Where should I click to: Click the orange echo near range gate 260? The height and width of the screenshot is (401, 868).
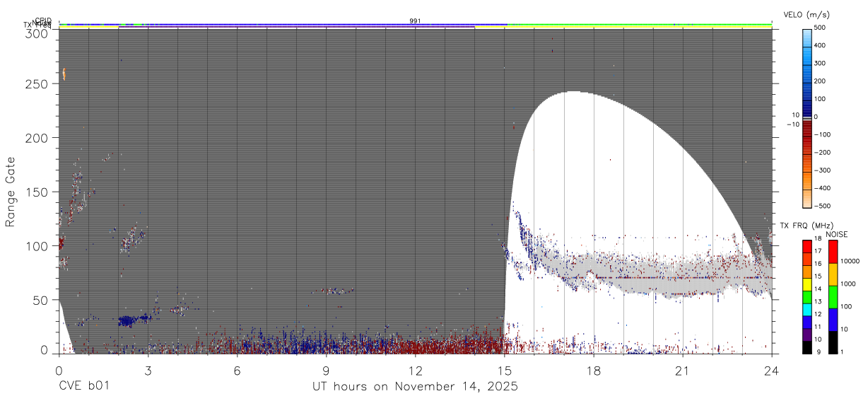64,74
